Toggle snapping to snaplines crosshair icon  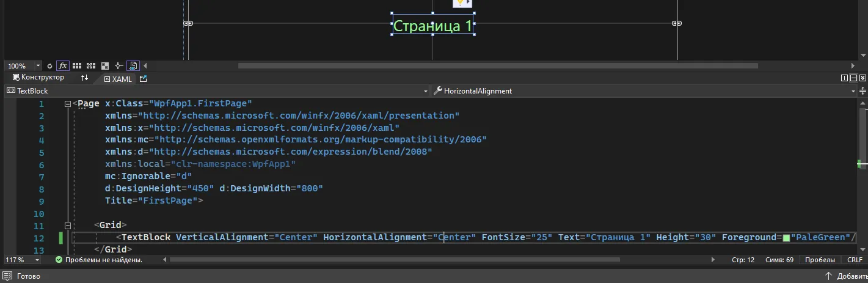click(119, 65)
